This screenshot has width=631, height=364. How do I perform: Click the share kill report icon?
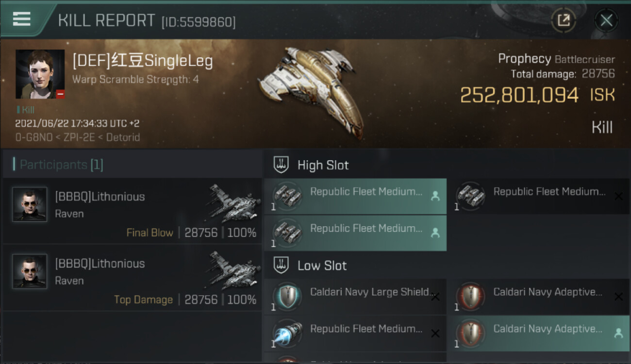[x=564, y=20]
